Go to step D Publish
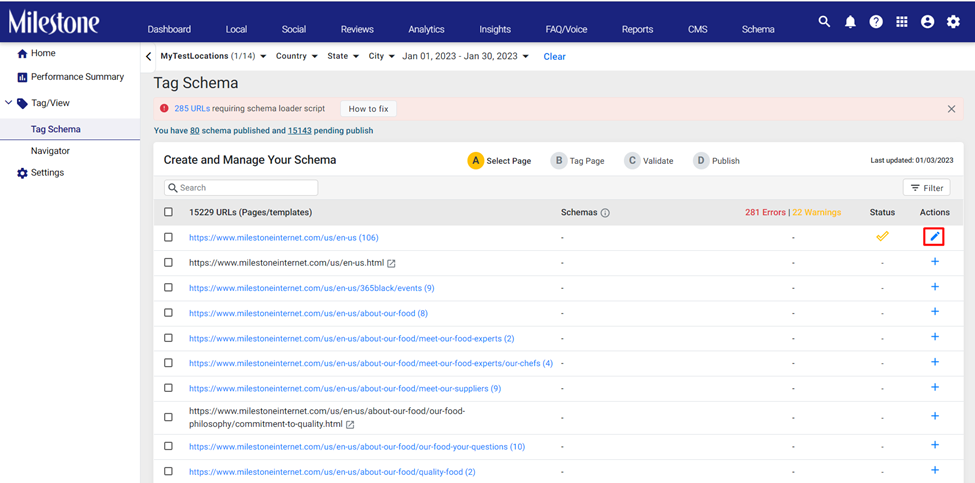The height and width of the screenshot is (483, 975). tap(717, 160)
